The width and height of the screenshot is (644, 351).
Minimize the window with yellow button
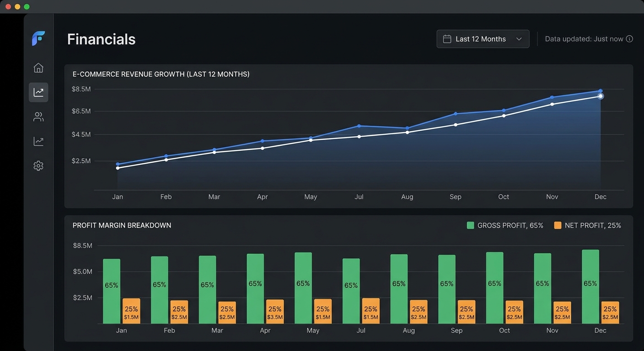tap(17, 6)
